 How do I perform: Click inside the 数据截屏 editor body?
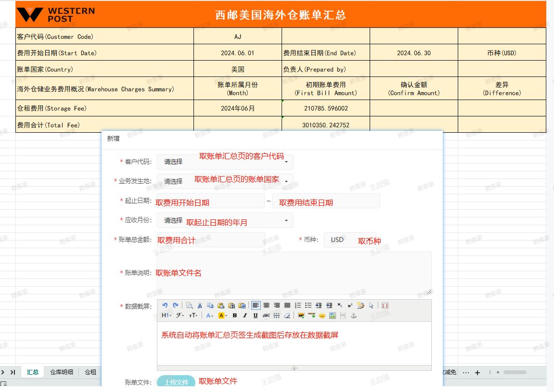294,343
